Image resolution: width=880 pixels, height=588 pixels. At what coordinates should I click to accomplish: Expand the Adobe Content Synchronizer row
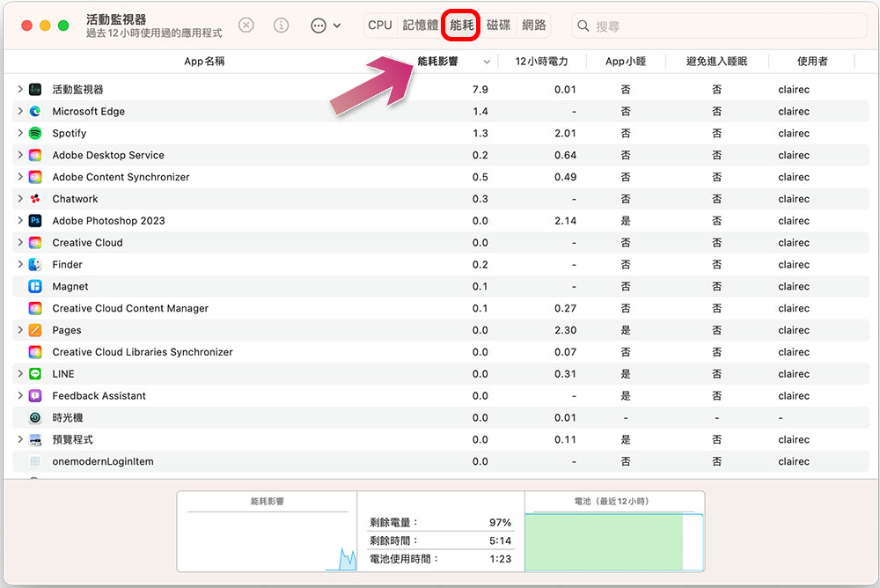[x=19, y=176]
